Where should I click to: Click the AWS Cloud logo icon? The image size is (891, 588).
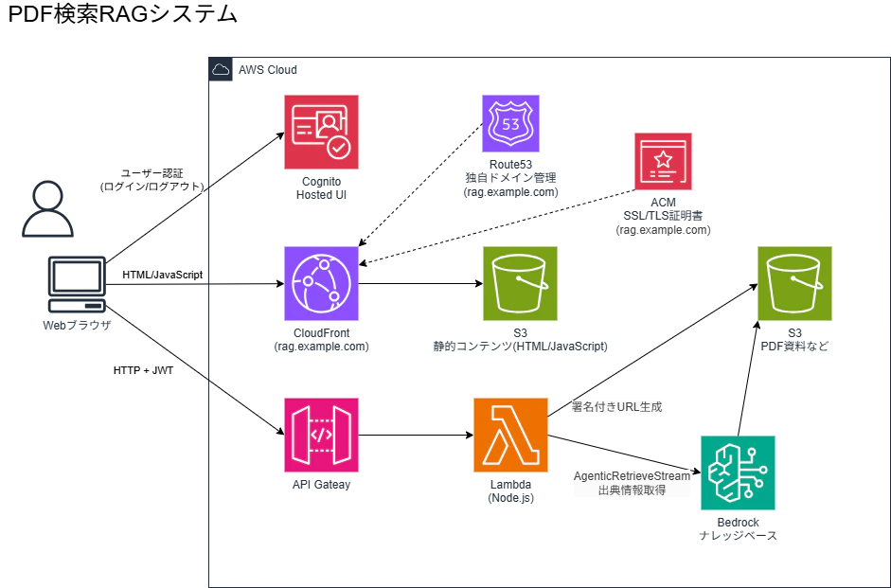[221, 69]
